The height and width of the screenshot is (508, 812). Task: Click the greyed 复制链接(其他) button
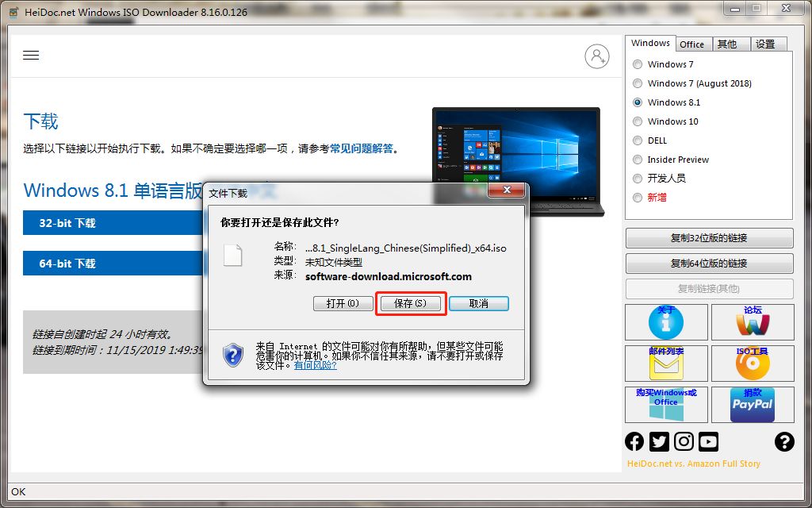point(709,289)
